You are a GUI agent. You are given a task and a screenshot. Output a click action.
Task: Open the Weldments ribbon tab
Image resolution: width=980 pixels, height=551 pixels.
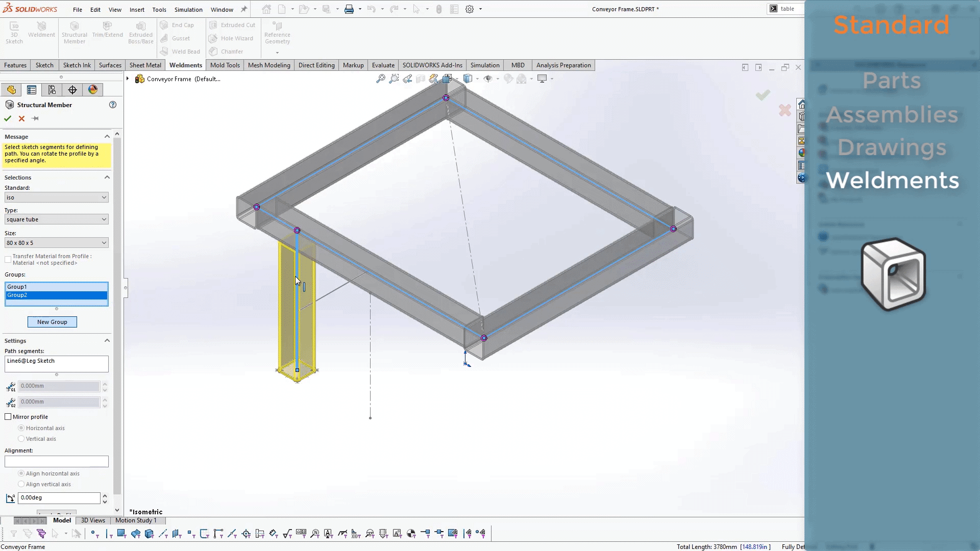pos(185,65)
